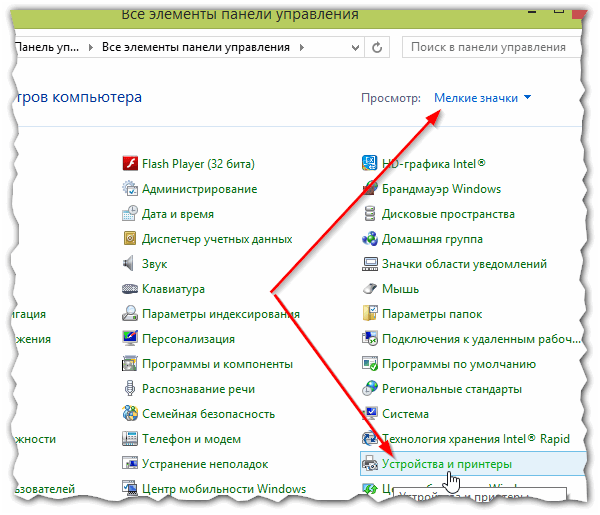Image resolution: width=600 pixels, height=515 pixels.
Task: Open the Система computer icon
Action: point(370,414)
